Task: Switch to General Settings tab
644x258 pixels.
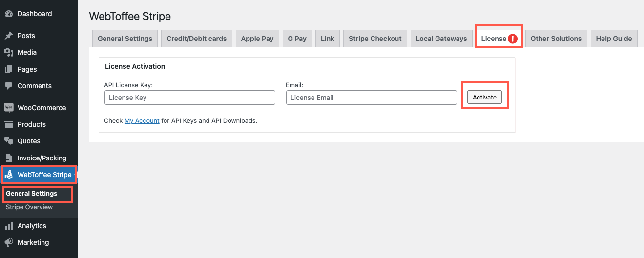Action: coord(125,39)
